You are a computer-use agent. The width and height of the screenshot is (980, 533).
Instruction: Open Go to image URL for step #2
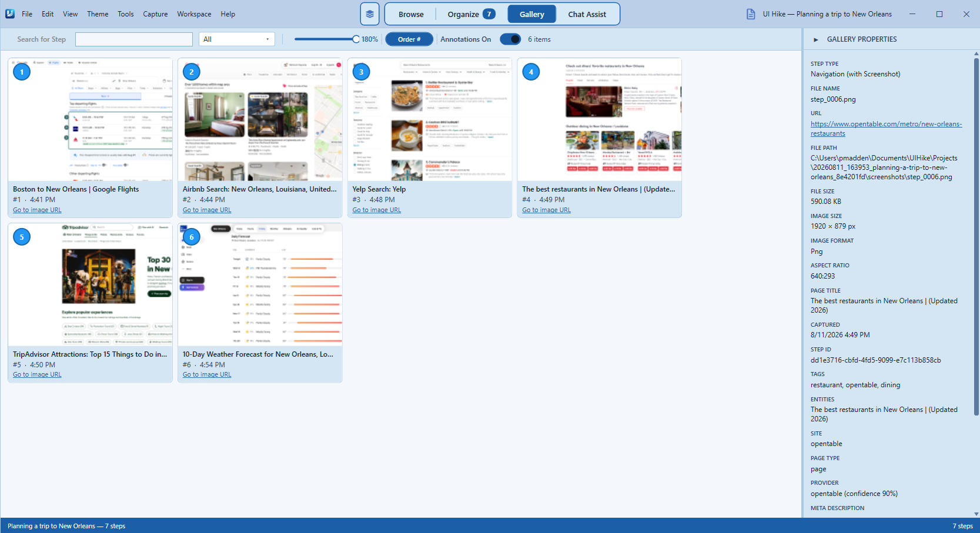click(x=207, y=210)
